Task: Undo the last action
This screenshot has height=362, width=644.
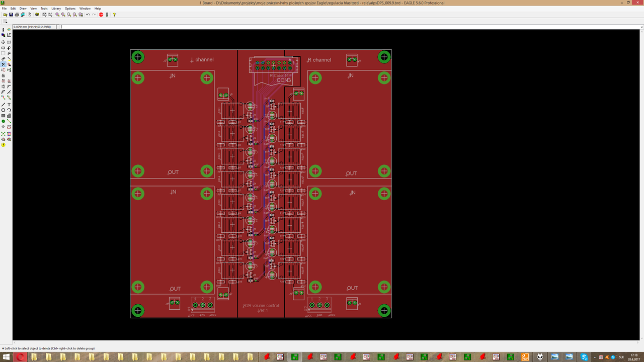Action: point(88,15)
